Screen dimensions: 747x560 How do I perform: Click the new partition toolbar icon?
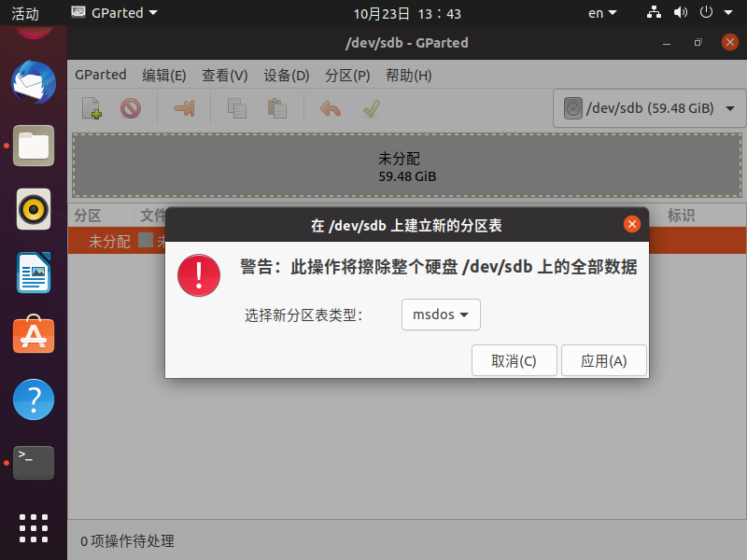92,108
